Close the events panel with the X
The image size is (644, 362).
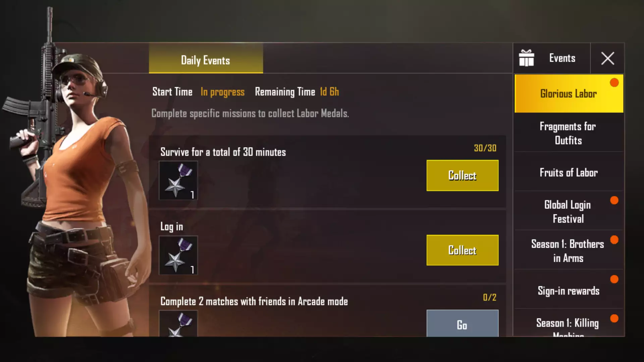(x=607, y=58)
